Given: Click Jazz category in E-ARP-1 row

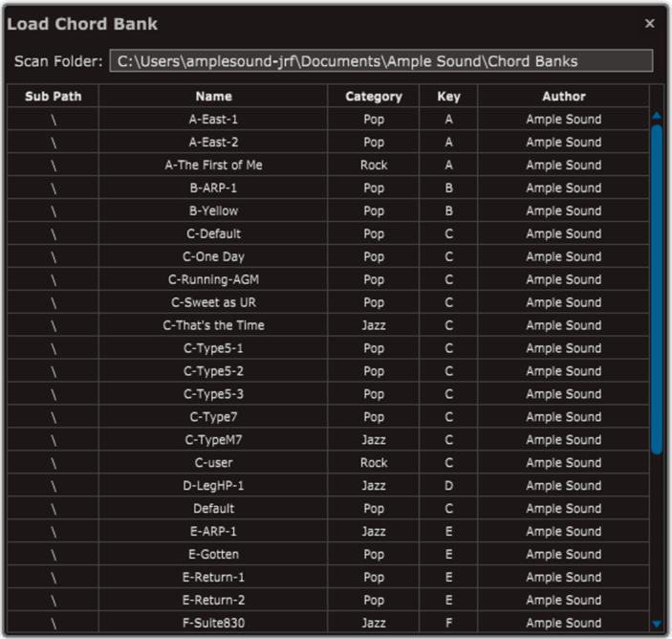Looking at the screenshot, I should click(374, 531).
